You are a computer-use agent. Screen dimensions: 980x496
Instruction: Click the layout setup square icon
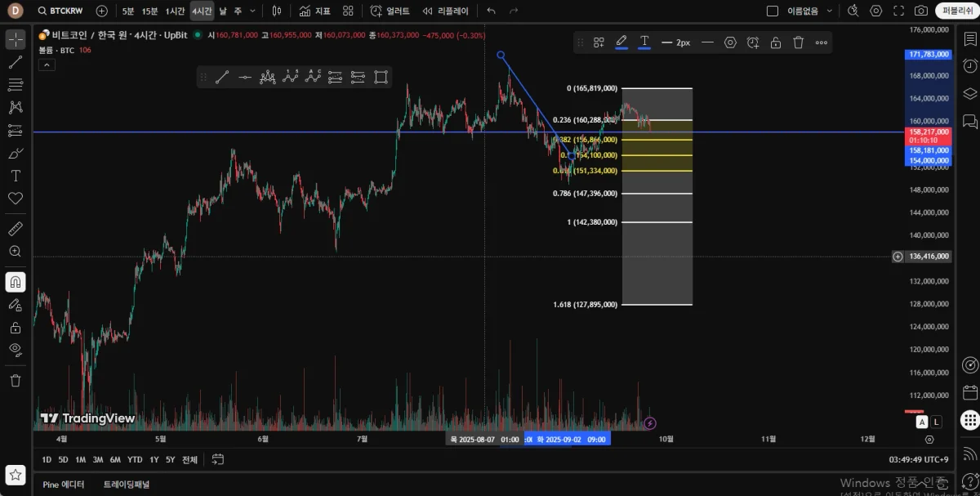pyautogui.click(x=773, y=11)
